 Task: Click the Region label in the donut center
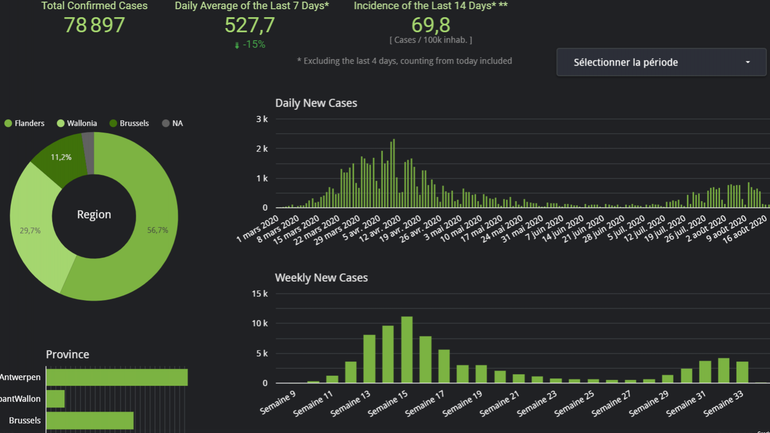94,214
